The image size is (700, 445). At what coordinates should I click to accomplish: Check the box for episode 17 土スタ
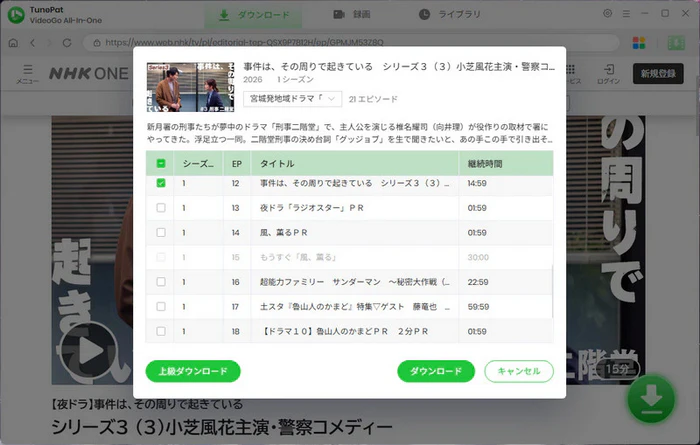coord(161,307)
